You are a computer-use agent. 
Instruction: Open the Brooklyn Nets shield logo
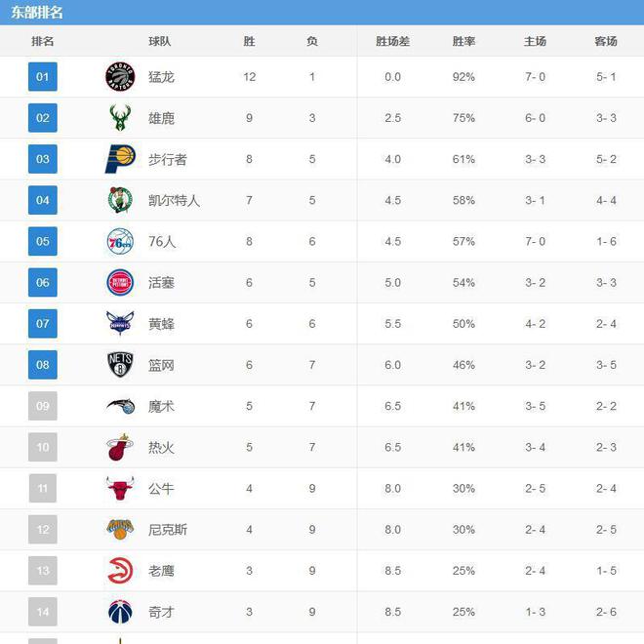pos(120,365)
